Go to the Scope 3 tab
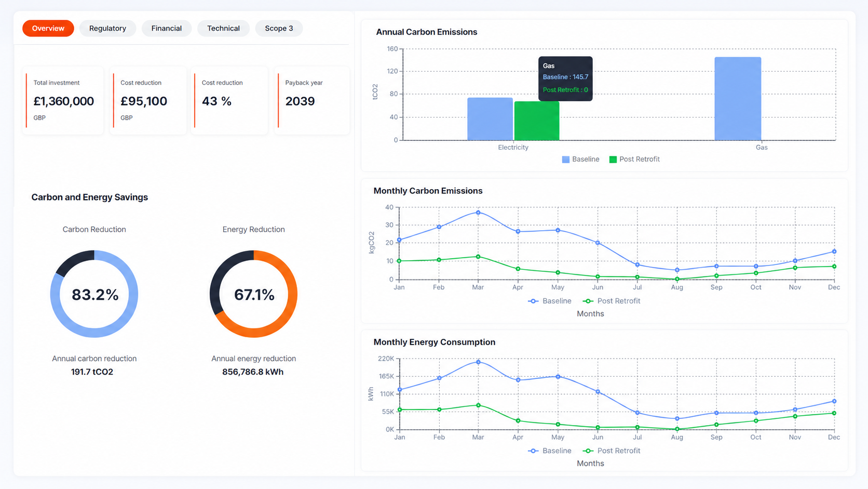Screen dimensions: 868x489 tap(279, 28)
